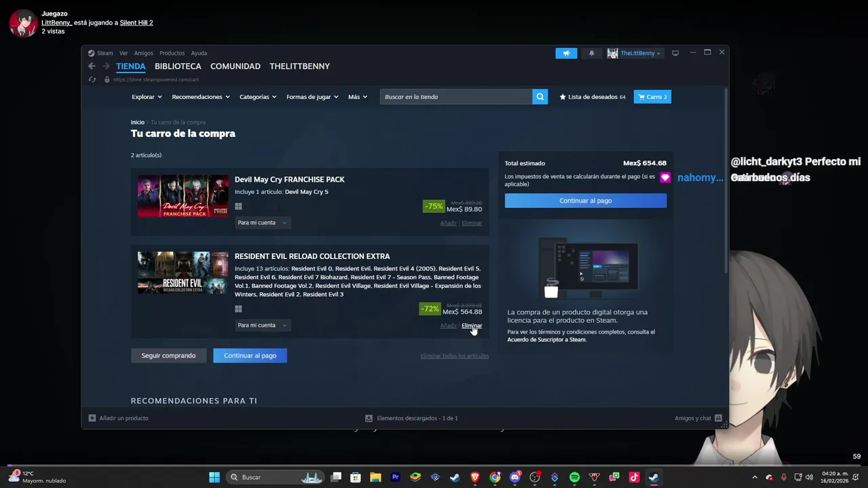
Task: Open the Ayuda menu
Action: click(x=199, y=53)
